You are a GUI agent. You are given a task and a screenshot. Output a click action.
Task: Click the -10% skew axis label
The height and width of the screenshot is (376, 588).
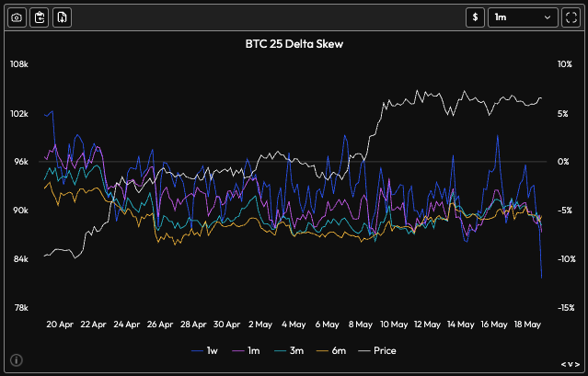pos(566,259)
